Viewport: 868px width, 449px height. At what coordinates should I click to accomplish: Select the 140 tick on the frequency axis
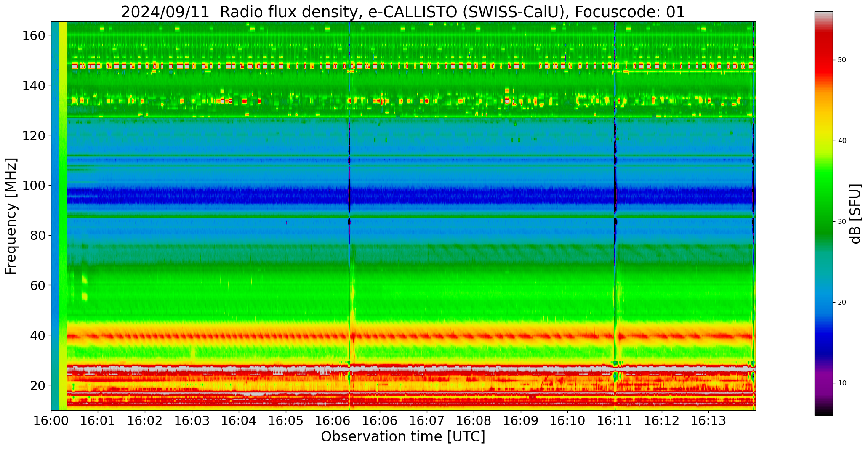coord(33,85)
